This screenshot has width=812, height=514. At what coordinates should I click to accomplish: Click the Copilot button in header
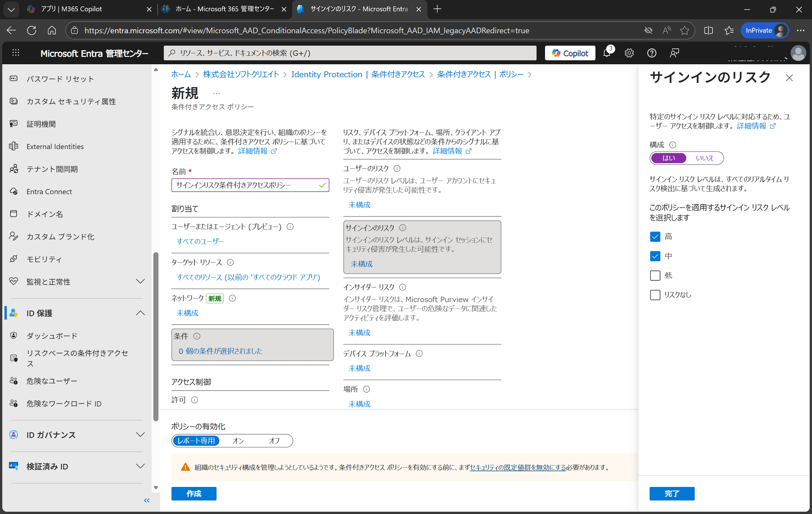(570, 53)
